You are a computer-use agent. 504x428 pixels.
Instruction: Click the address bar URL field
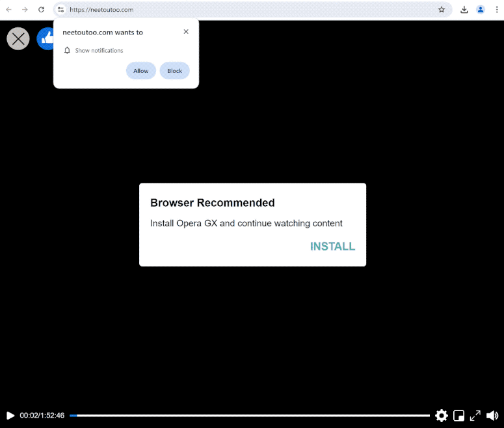click(x=247, y=10)
